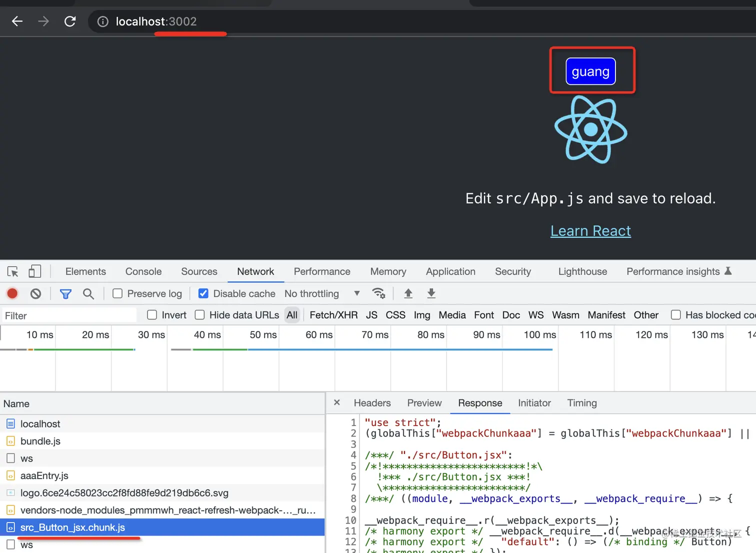Go back with the browser back arrow
756x553 pixels.
pyautogui.click(x=17, y=21)
